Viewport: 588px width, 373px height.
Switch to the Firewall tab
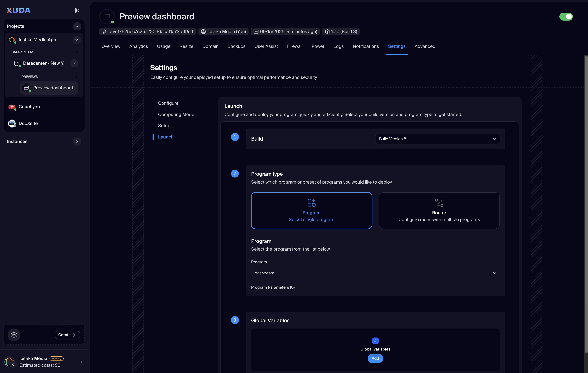(x=294, y=46)
